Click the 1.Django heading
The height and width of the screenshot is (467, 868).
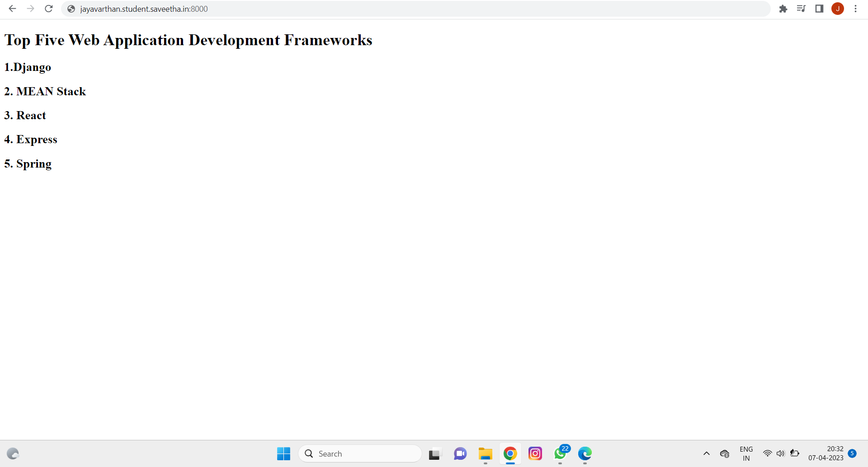(28, 67)
